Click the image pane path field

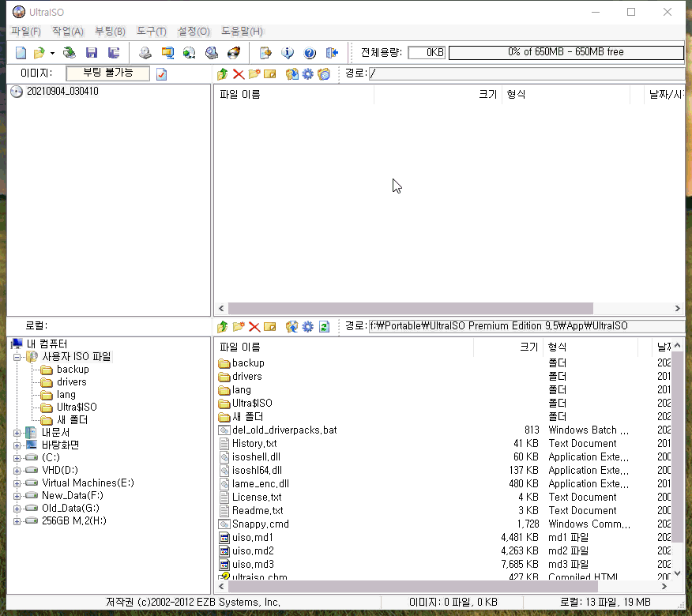click(526, 73)
